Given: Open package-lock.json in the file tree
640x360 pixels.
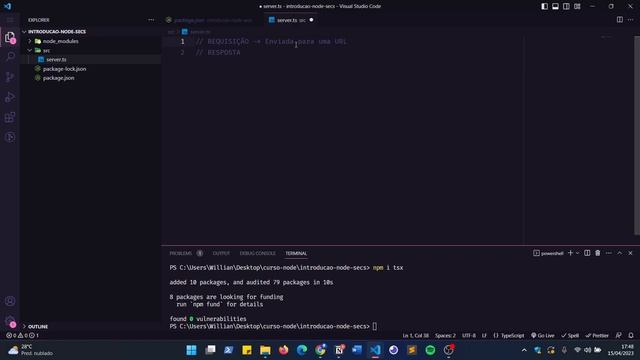Looking at the screenshot, I should pos(64,69).
